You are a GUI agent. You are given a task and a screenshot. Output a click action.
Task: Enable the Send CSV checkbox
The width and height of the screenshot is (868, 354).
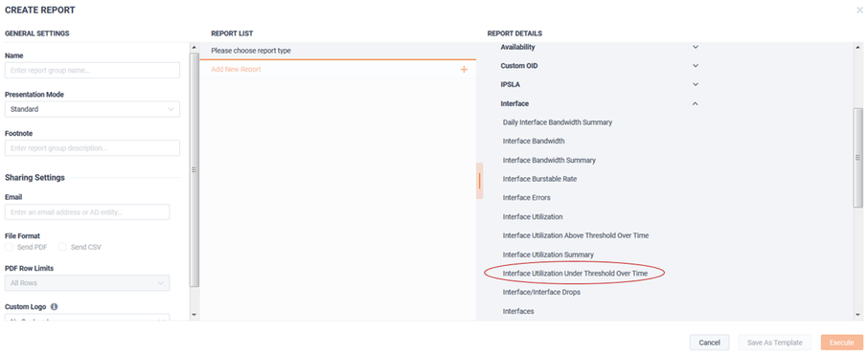[62, 247]
